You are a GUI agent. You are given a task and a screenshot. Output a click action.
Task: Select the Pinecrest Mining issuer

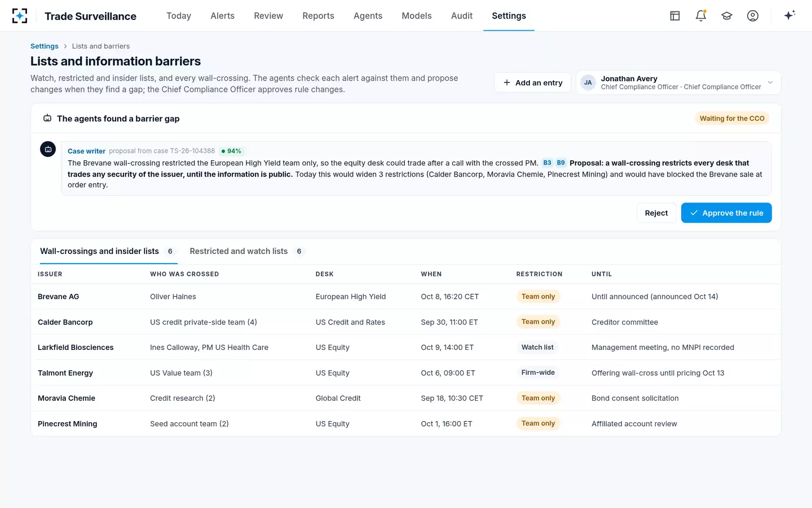pos(68,424)
